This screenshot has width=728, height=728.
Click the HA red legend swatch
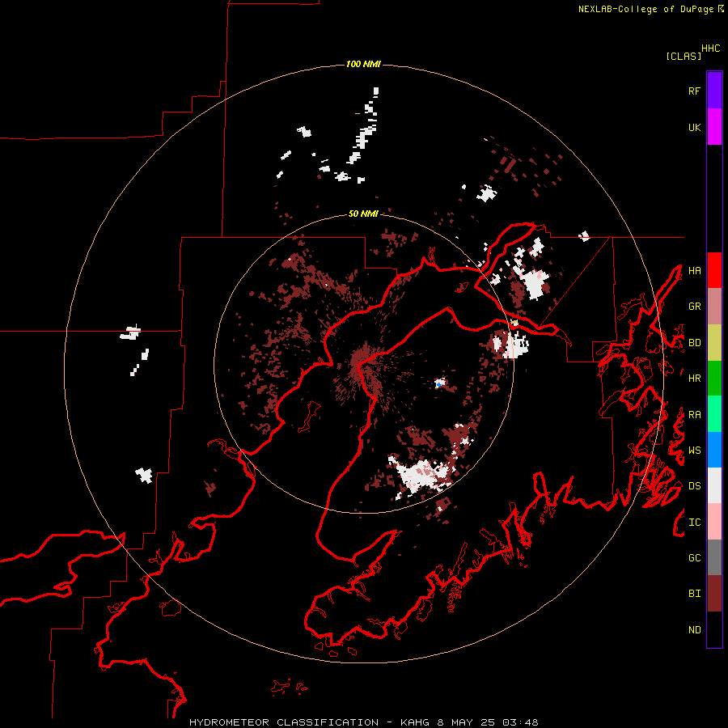(x=714, y=270)
